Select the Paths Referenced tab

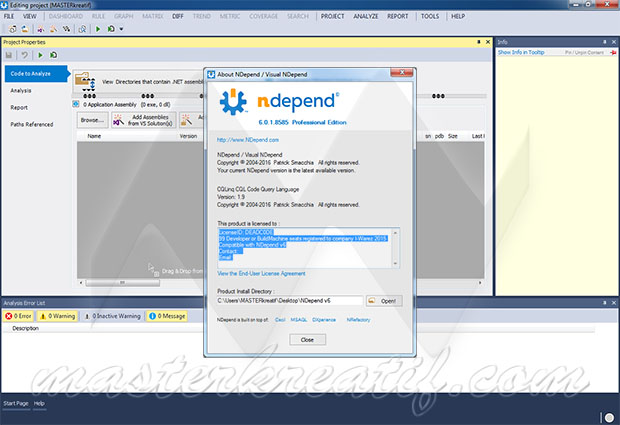[x=32, y=125]
